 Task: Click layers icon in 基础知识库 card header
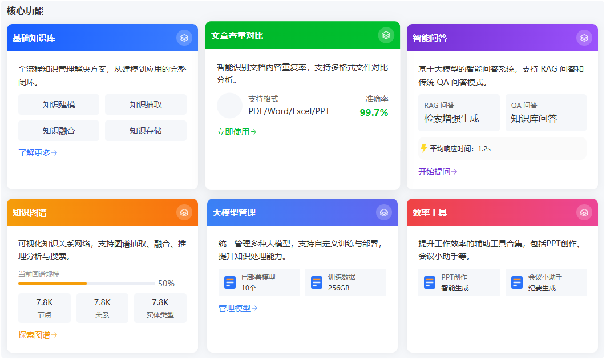tap(184, 38)
